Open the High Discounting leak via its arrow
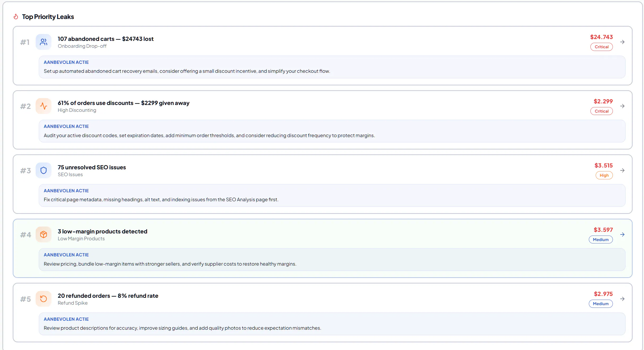The width and height of the screenshot is (644, 350). click(622, 106)
